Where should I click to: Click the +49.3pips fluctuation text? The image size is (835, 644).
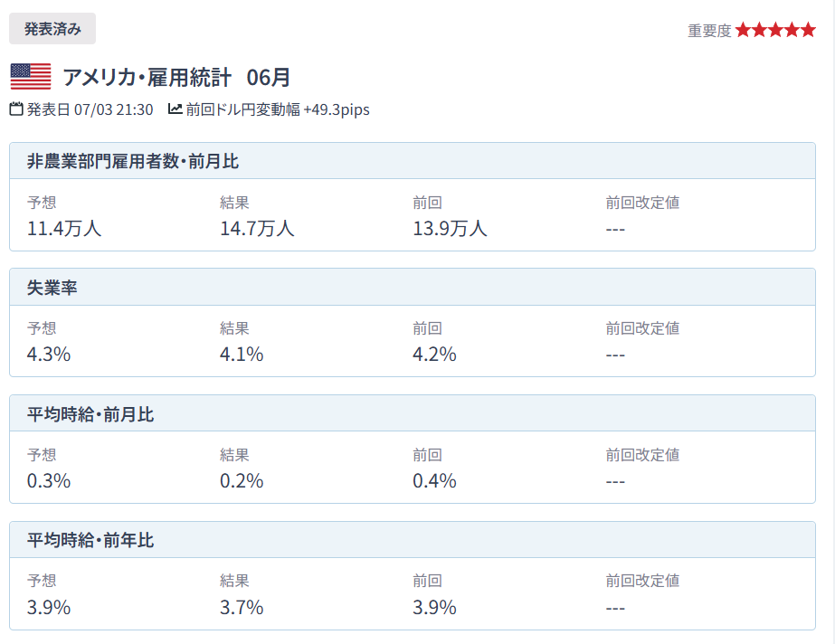[337, 109]
